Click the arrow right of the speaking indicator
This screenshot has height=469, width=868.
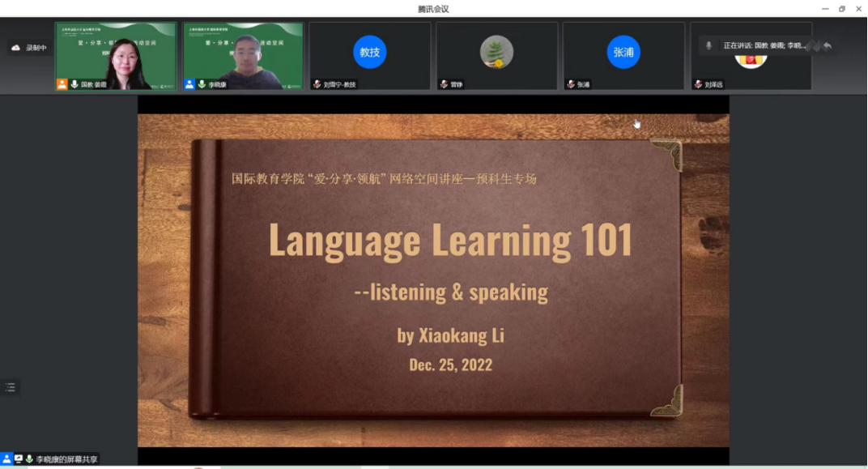tap(827, 46)
